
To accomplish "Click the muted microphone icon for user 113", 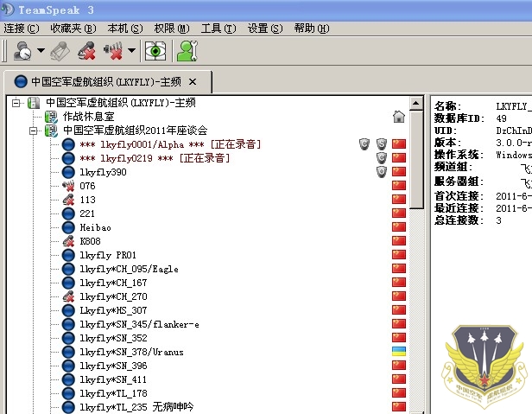I will tap(68, 200).
